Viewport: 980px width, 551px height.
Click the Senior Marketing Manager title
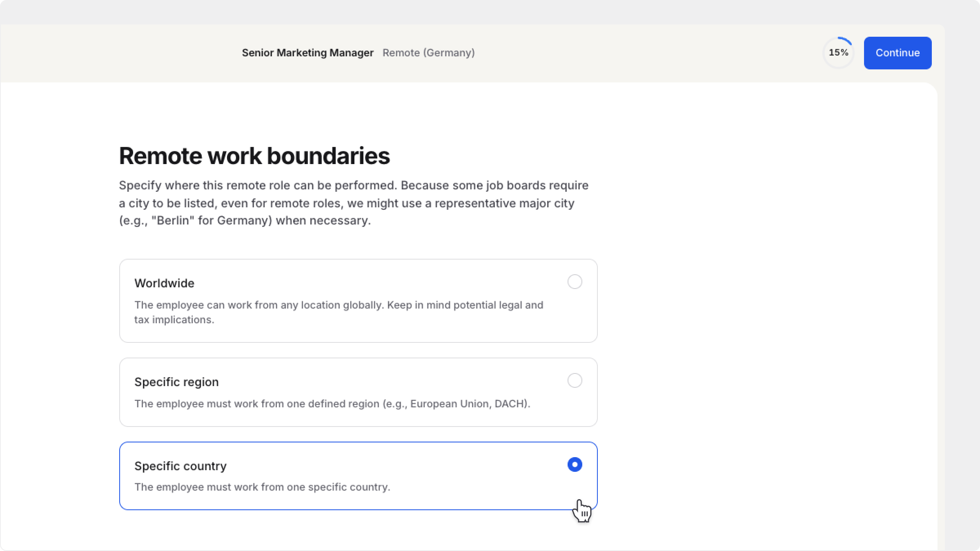(307, 53)
